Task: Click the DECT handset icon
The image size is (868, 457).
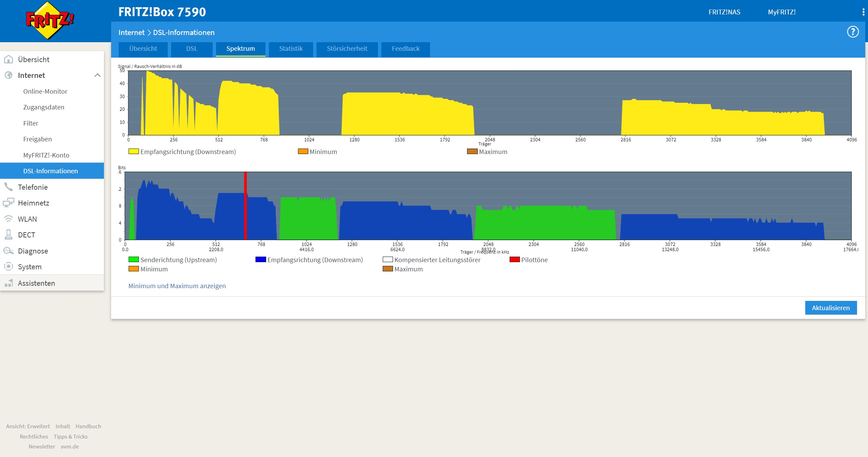Action: click(x=8, y=235)
